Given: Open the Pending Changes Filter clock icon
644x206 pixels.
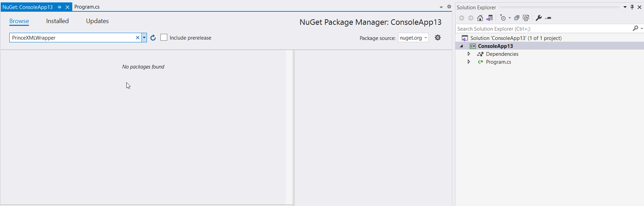Looking at the screenshot, I should coord(503,18).
